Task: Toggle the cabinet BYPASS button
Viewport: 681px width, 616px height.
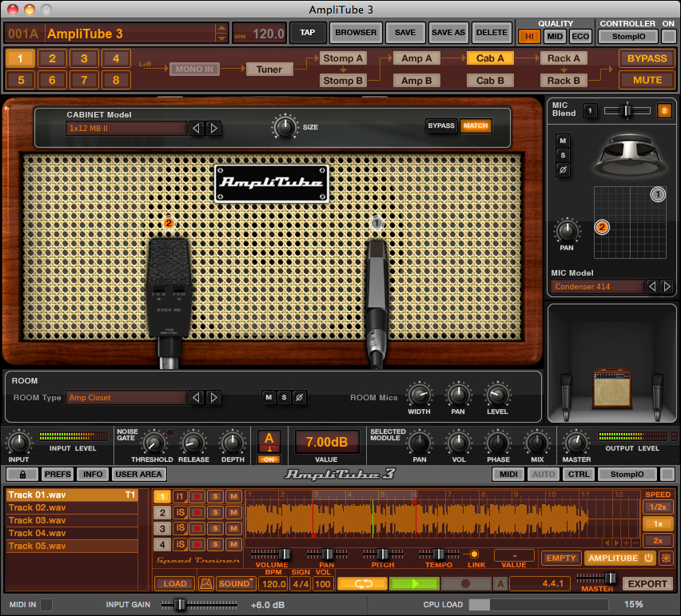Action: tap(441, 126)
